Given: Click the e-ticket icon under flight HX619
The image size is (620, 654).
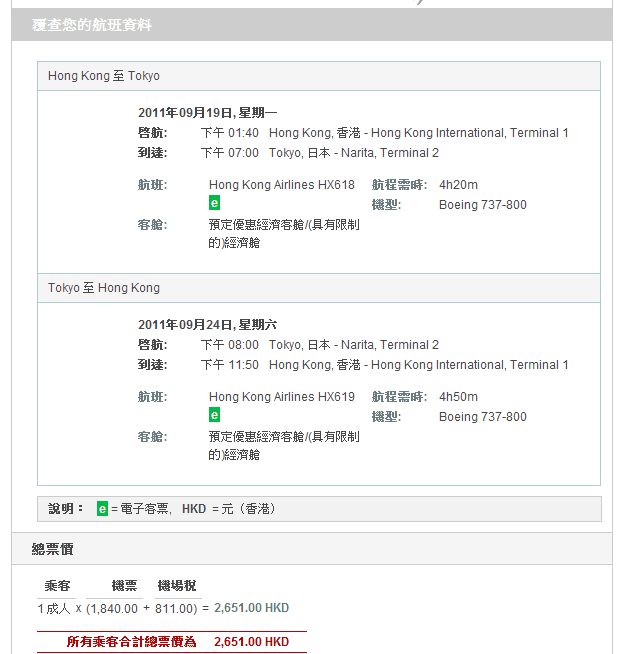Looking at the screenshot, I should pos(214,415).
